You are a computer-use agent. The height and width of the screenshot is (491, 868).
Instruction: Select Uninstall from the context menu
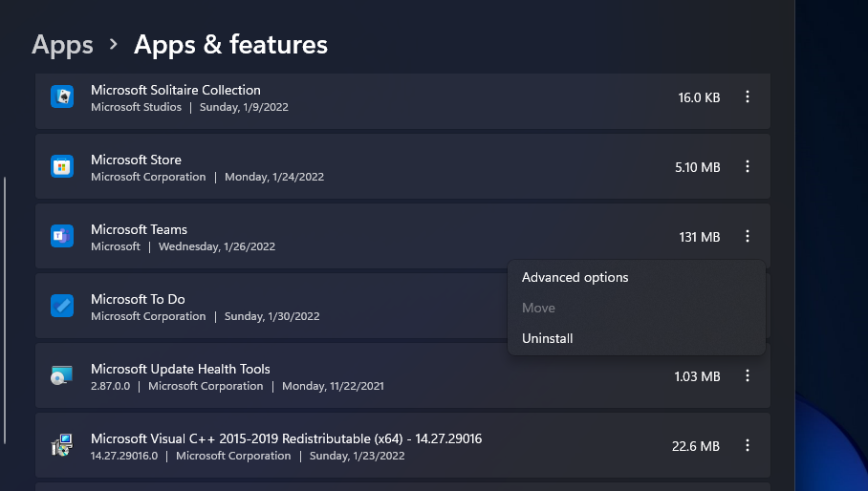[x=548, y=338]
